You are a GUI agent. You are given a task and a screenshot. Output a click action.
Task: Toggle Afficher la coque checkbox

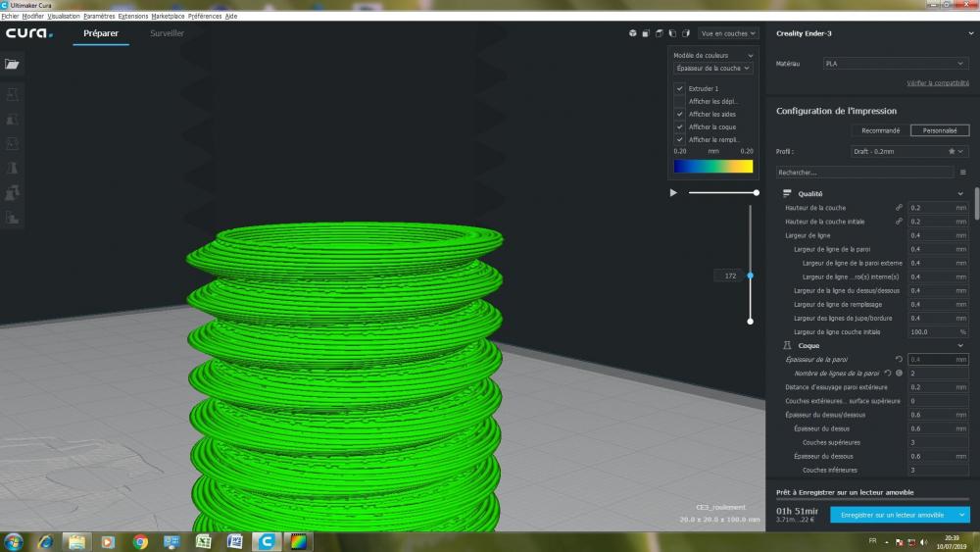(x=679, y=126)
